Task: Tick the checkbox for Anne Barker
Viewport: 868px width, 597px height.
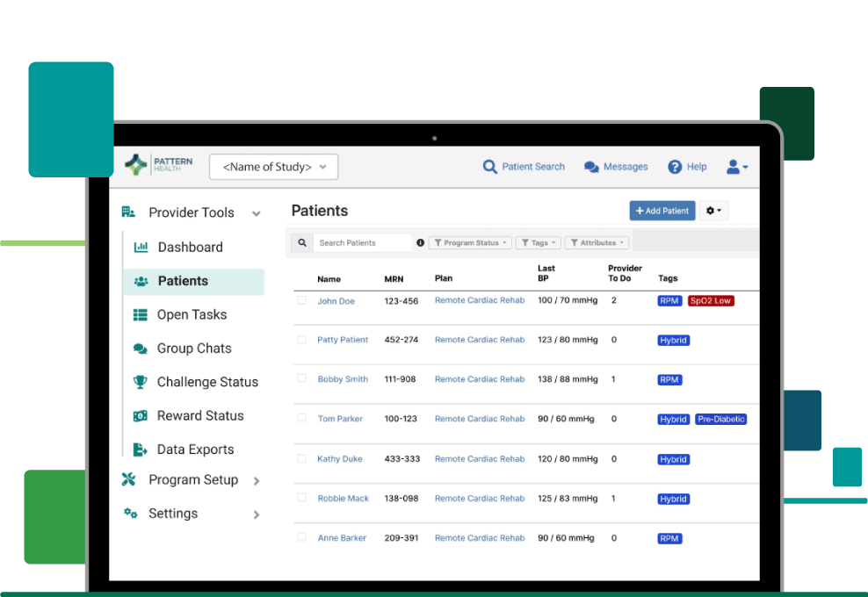Action: click(301, 537)
